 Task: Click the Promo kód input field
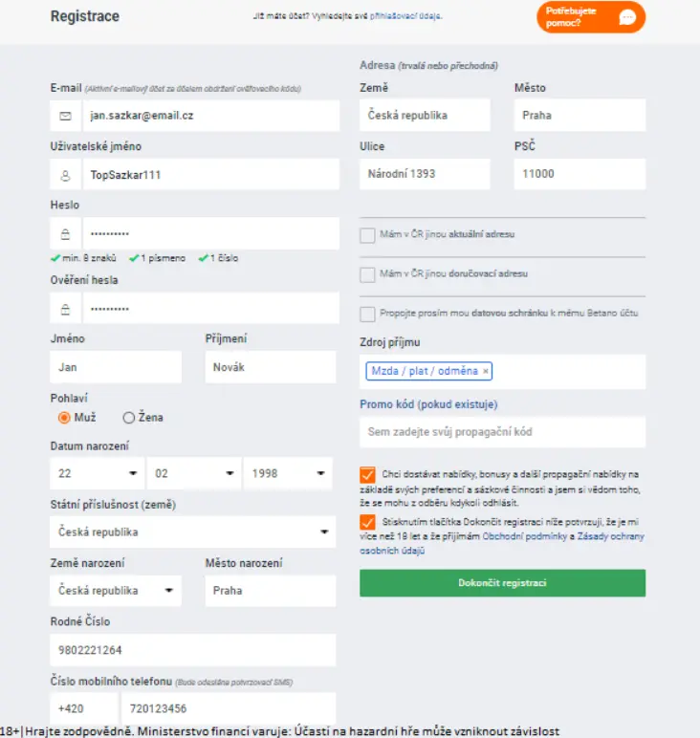pos(502,432)
